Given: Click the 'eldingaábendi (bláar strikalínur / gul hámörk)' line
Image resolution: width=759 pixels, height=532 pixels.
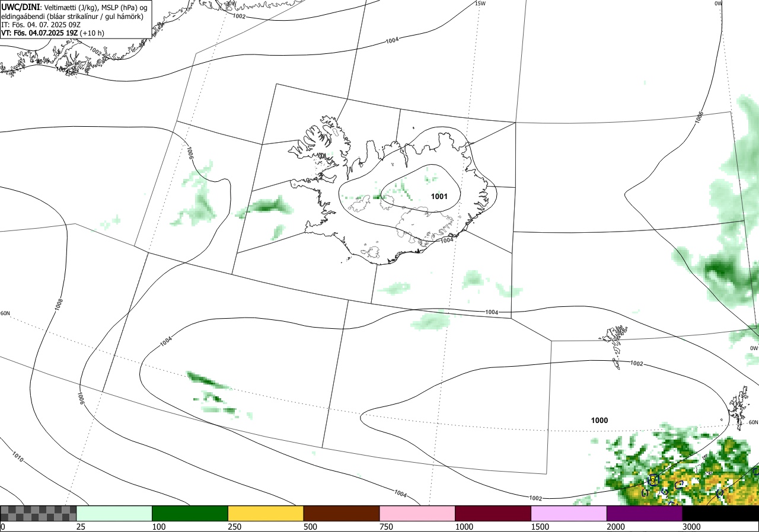Looking at the screenshot, I should coord(72,16).
